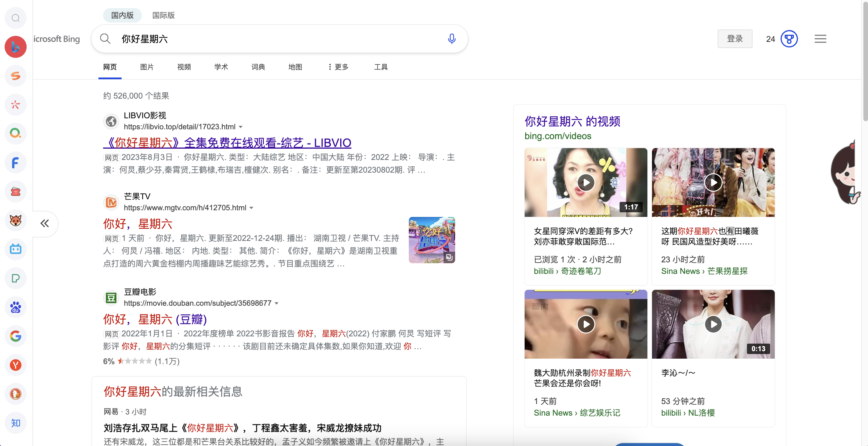Switch to the 国际版 version
Image resolution: width=868 pixels, height=446 pixels.
[163, 15]
